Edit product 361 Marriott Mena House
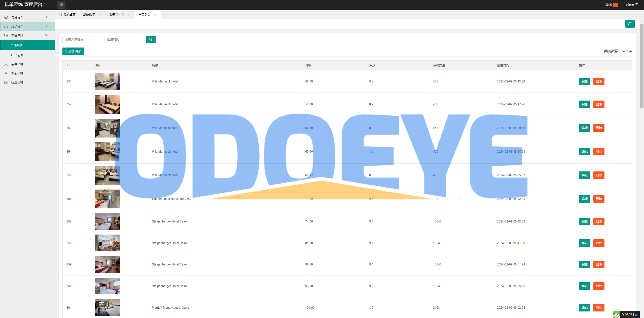The width and height of the screenshot is (644, 318). 585,308
